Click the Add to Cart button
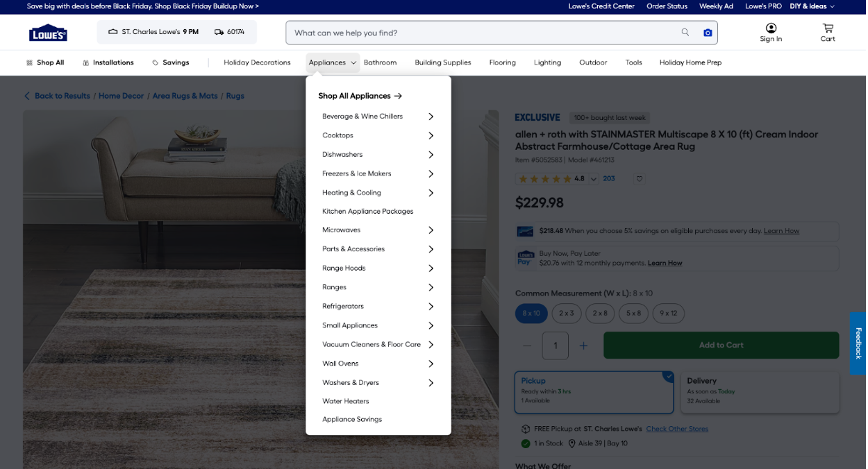The width and height of the screenshot is (868, 469). click(x=721, y=346)
